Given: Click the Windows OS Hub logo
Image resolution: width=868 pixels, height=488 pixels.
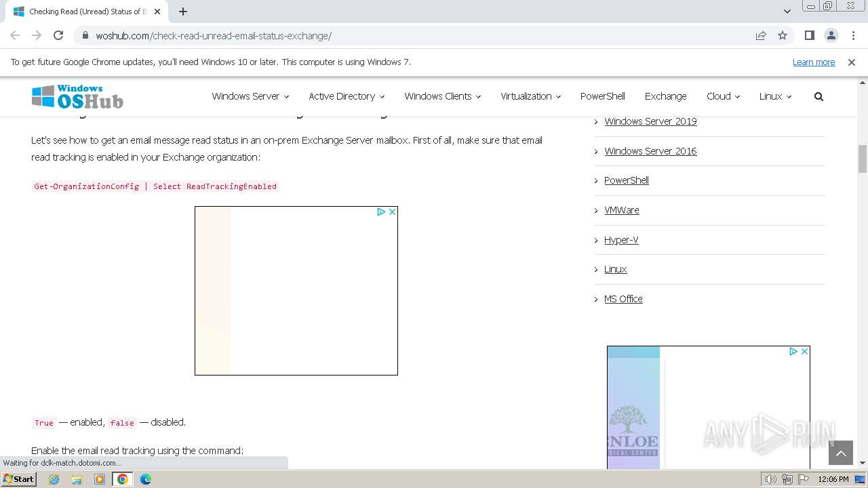Looking at the screenshot, I should coord(77,96).
